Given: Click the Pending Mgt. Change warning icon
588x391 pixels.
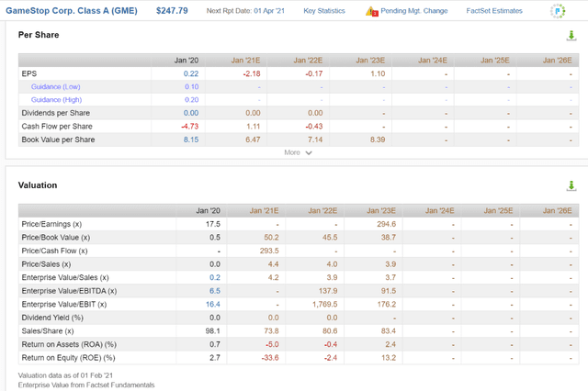Looking at the screenshot, I should click(371, 11).
